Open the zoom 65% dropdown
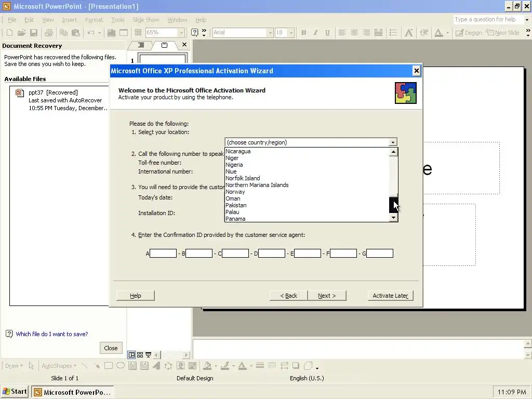The width and height of the screenshot is (532, 399). (181, 33)
